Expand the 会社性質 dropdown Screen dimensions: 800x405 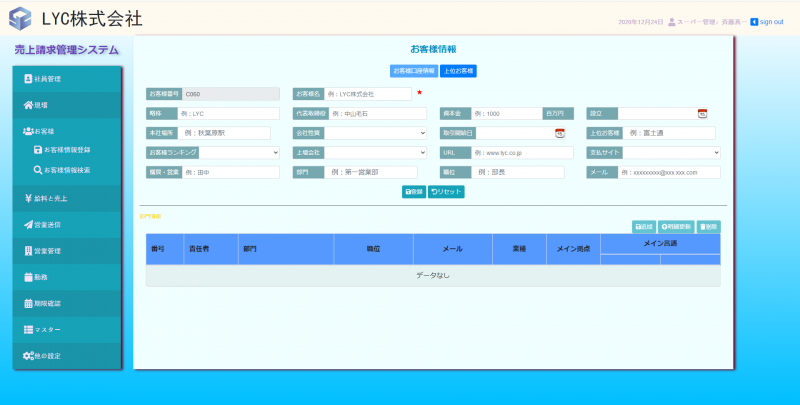(x=376, y=133)
